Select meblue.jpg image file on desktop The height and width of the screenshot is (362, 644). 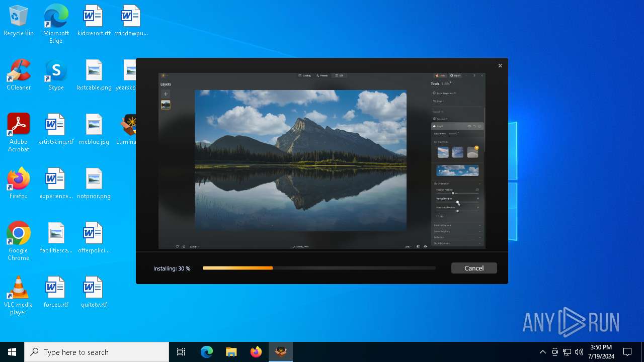(94, 129)
